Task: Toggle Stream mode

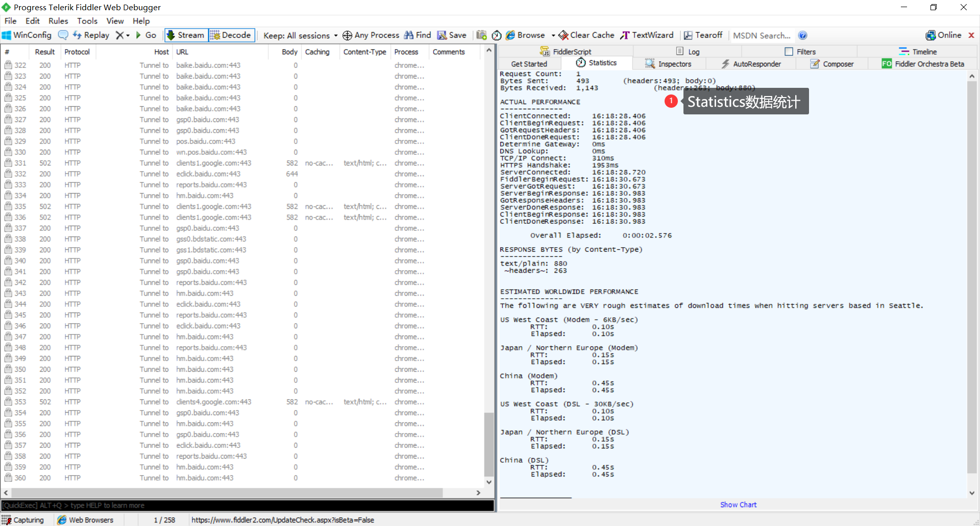Action: (185, 35)
